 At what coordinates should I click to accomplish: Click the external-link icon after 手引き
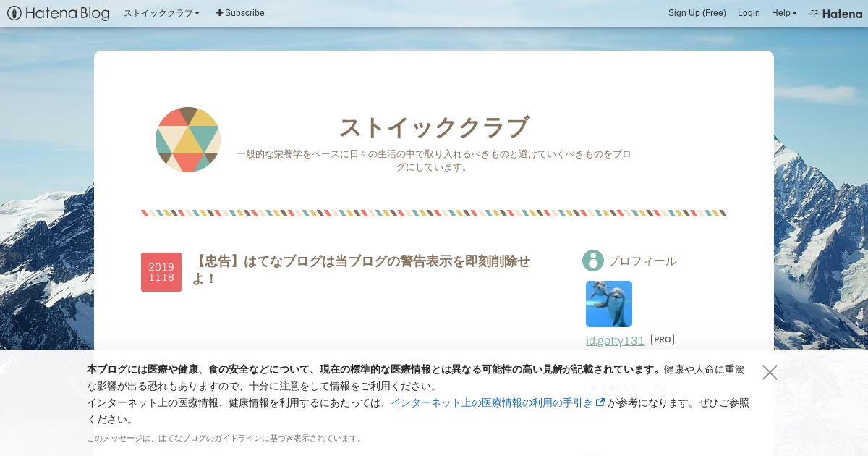pos(600,402)
